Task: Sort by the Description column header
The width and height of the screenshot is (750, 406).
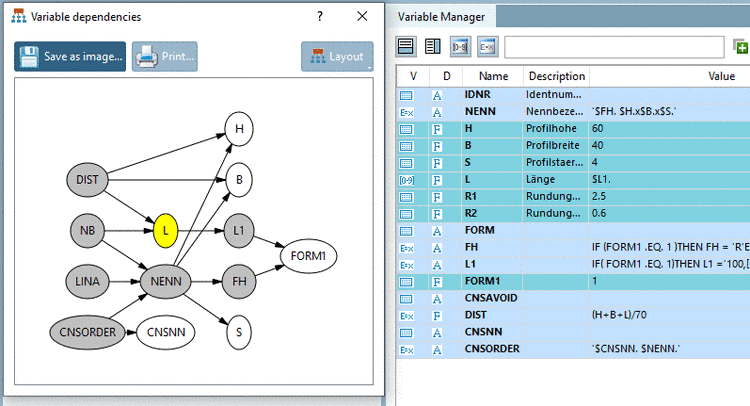Action: pyautogui.click(x=557, y=76)
